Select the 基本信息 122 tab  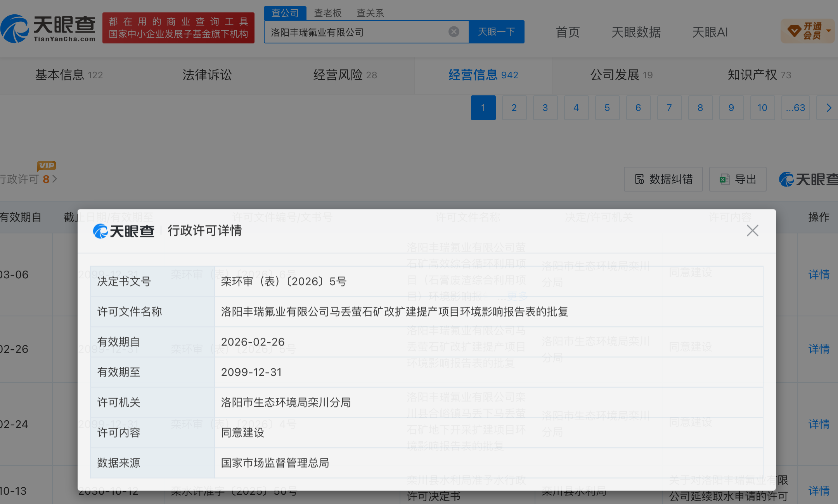pyautogui.click(x=69, y=75)
